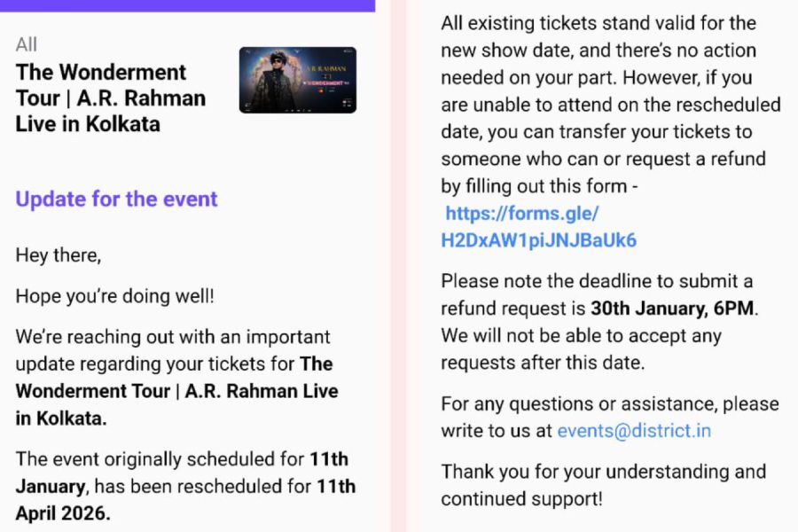798x532 pixels.
Task: Click the purple bar at the top
Action: pos(187,5)
